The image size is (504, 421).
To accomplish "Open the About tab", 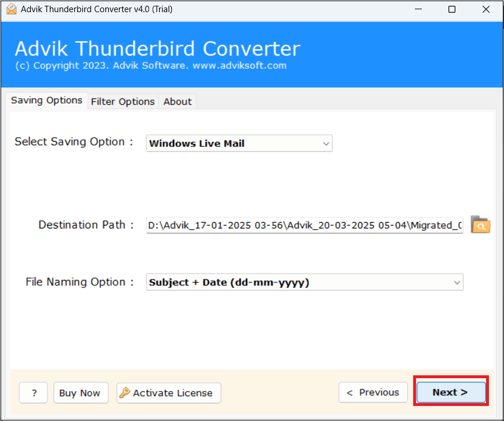I will [178, 101].
